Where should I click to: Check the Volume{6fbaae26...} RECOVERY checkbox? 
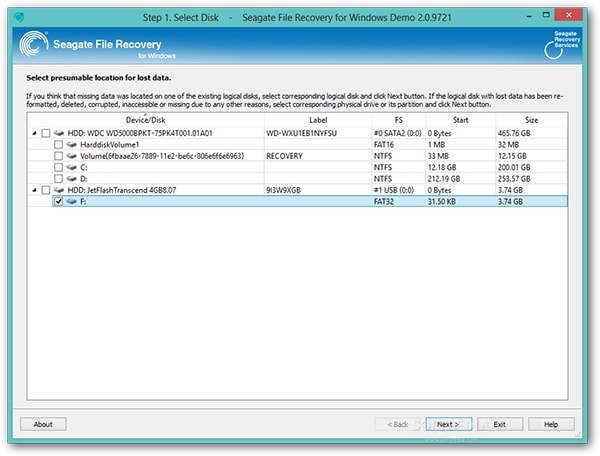[58, 156]
